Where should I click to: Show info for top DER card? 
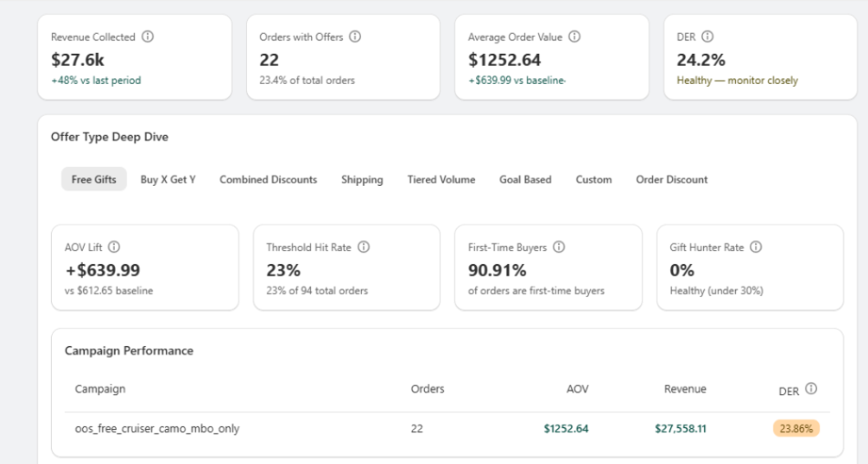[x=708, y=37]
